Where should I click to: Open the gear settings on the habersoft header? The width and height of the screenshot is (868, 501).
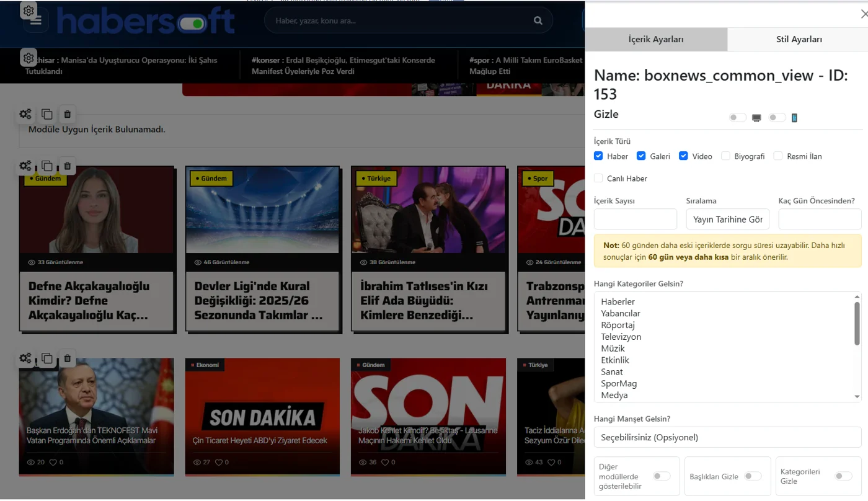click(x=29, y=11)
